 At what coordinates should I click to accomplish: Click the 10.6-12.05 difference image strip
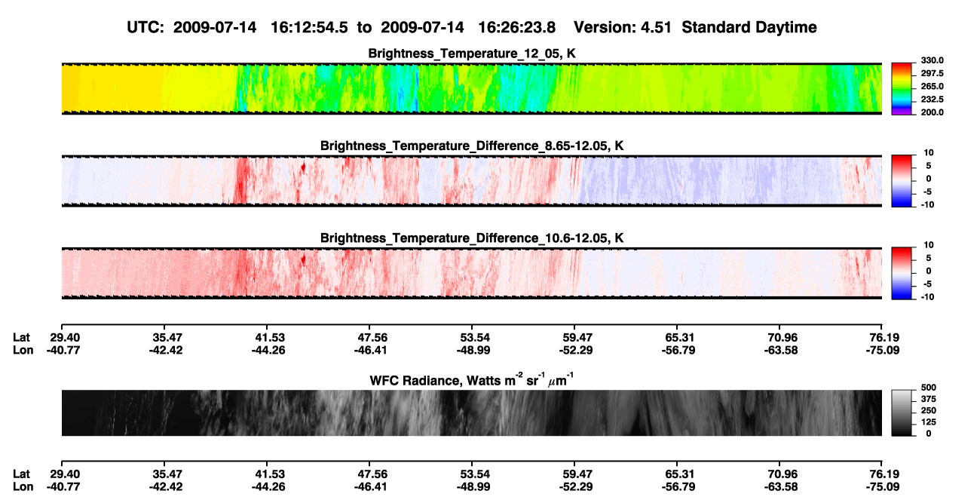(x=471, y=273)
